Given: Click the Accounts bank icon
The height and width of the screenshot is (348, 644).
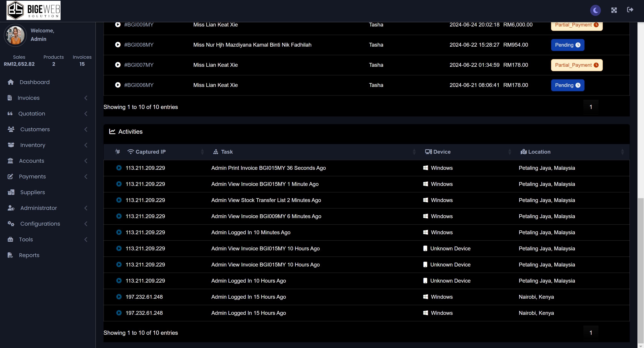Looking at the screenshot, I should pyautogui.click(x=10, y=161).
